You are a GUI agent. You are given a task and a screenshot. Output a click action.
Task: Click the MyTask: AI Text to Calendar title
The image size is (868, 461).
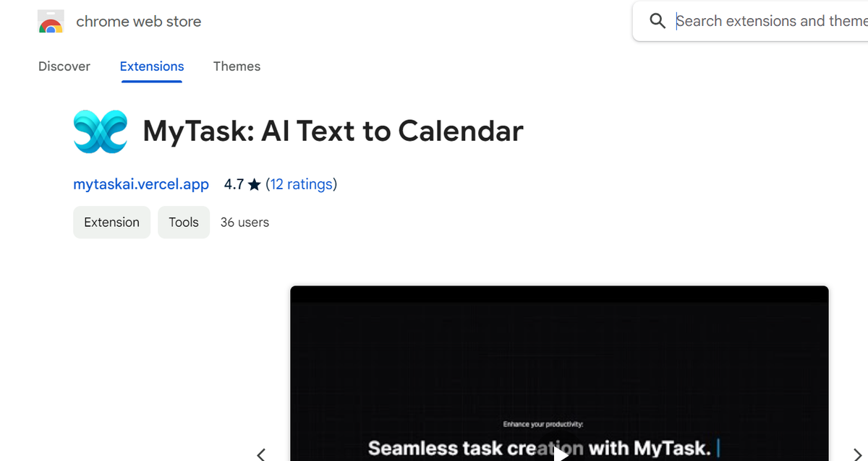pos(332,132)
